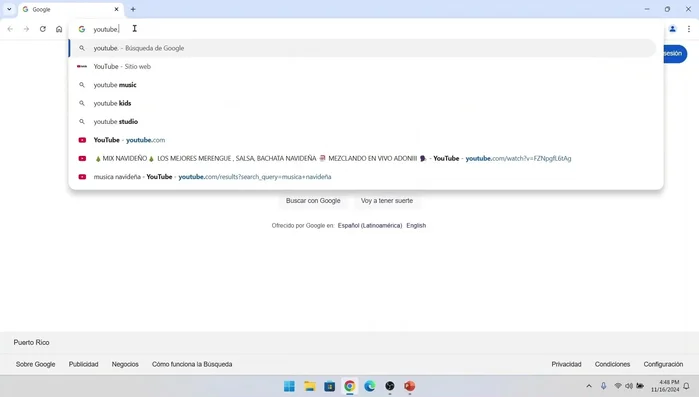
Task: Open the Condiciones footer link
Action: pos(612,364)
